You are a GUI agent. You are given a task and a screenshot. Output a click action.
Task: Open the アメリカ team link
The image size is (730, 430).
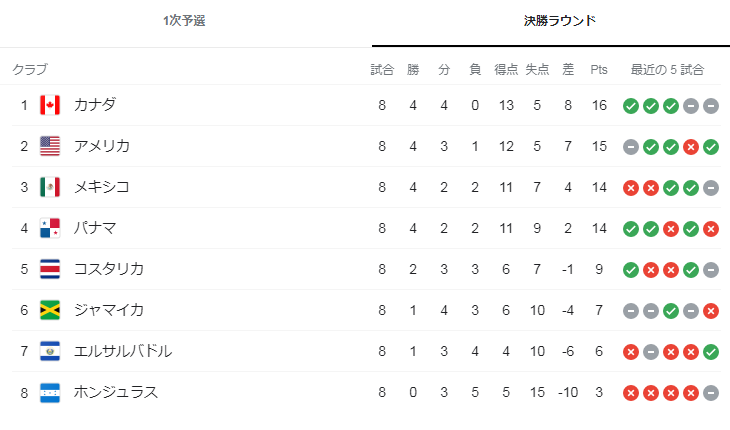101,146
